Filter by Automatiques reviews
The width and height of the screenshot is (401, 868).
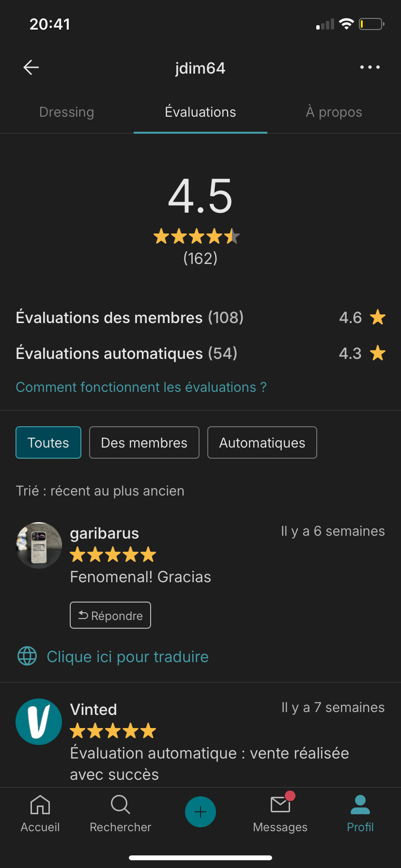(262, 443)
